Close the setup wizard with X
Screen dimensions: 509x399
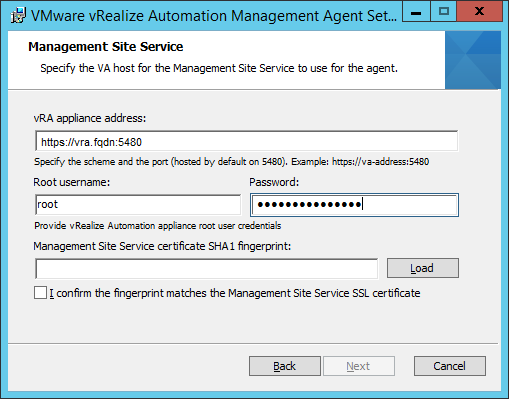(x=479, y=12)
